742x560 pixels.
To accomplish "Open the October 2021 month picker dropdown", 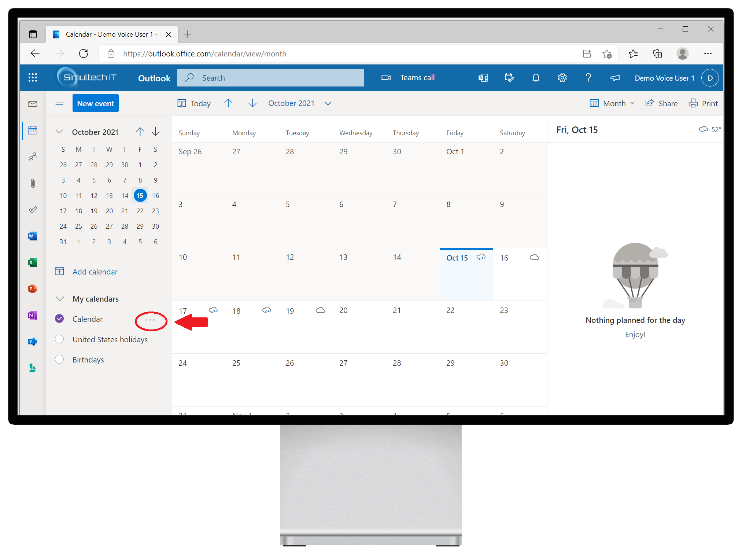I will (300, 103).
